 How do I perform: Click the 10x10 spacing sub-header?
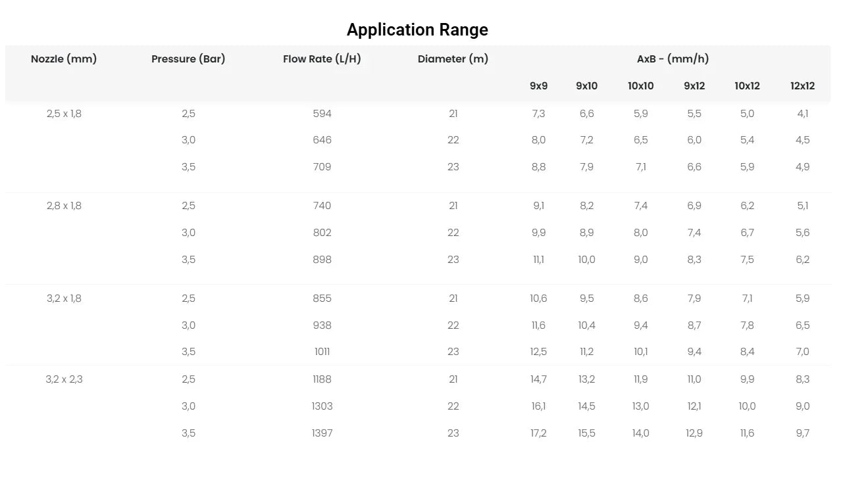point(640,86)
